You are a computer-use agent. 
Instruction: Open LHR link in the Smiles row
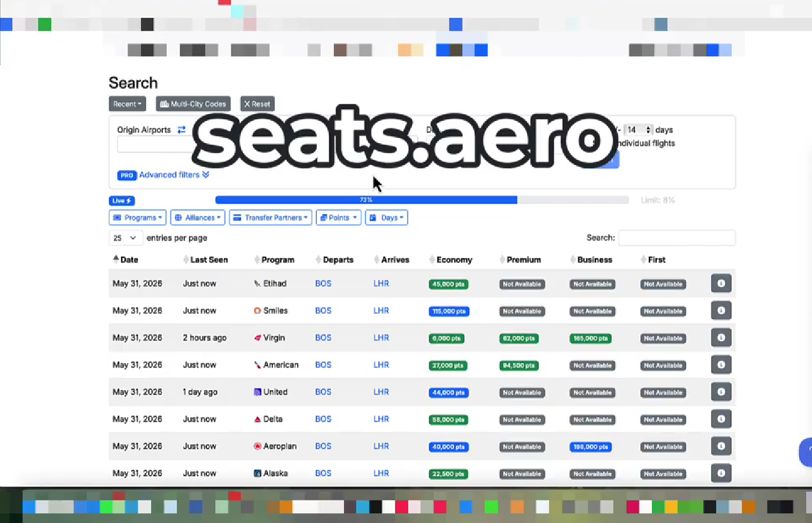pos(381,310)
